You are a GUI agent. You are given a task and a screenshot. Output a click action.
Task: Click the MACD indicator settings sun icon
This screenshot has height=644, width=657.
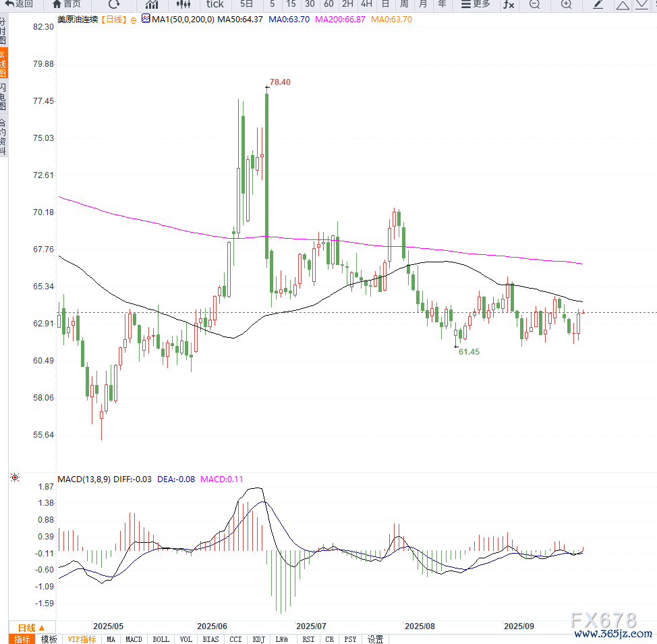point(14,478)
